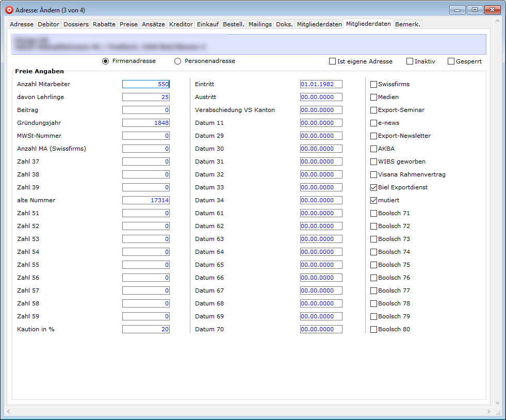
Task: Tick the Gesperrt checkbox
Action: click(451, 61)
